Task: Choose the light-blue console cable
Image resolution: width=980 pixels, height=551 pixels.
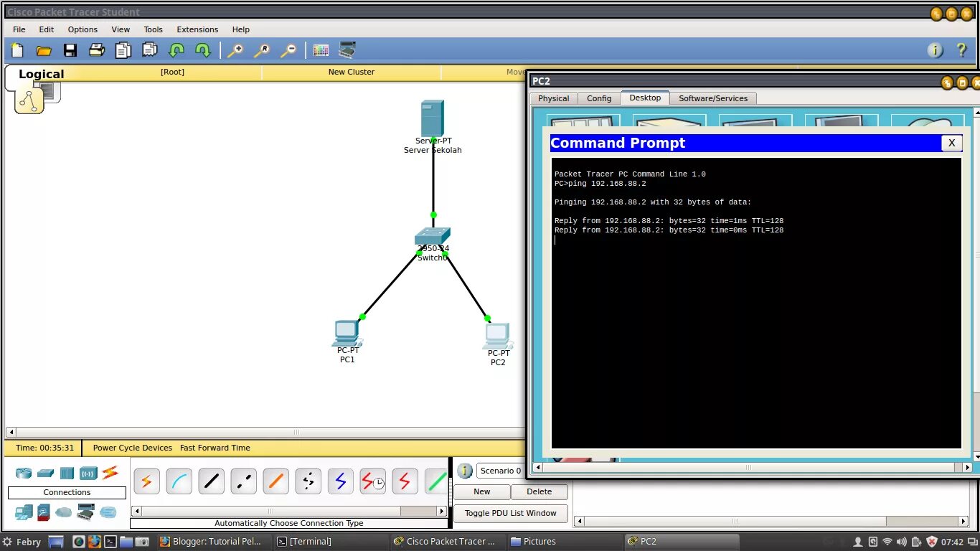Action: 179,481
